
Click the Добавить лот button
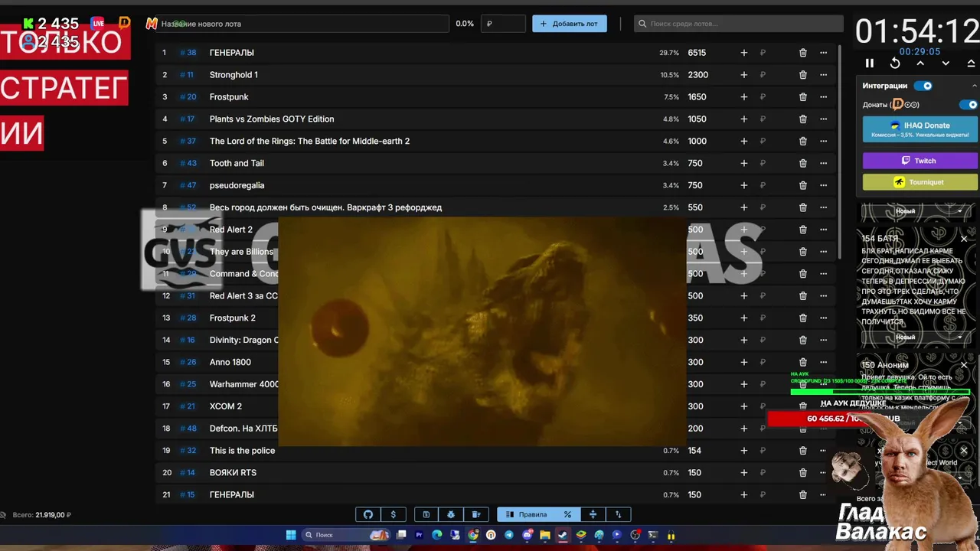tap(570, 24)
